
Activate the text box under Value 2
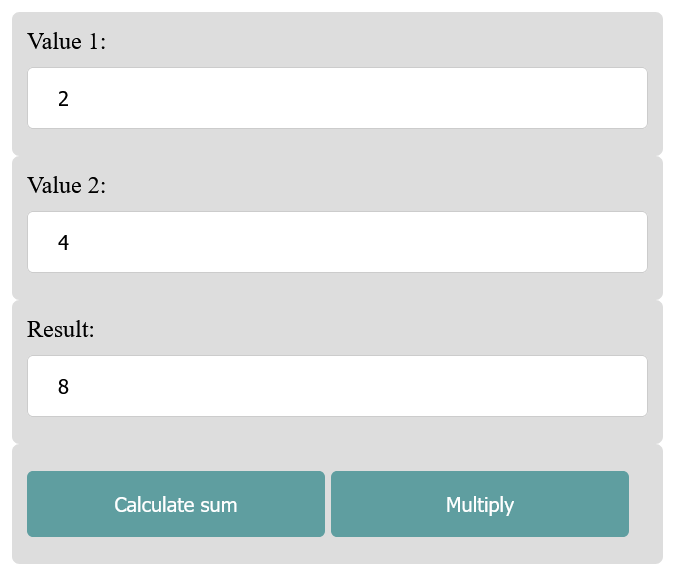pyautogui.click(x=337, y=242)
